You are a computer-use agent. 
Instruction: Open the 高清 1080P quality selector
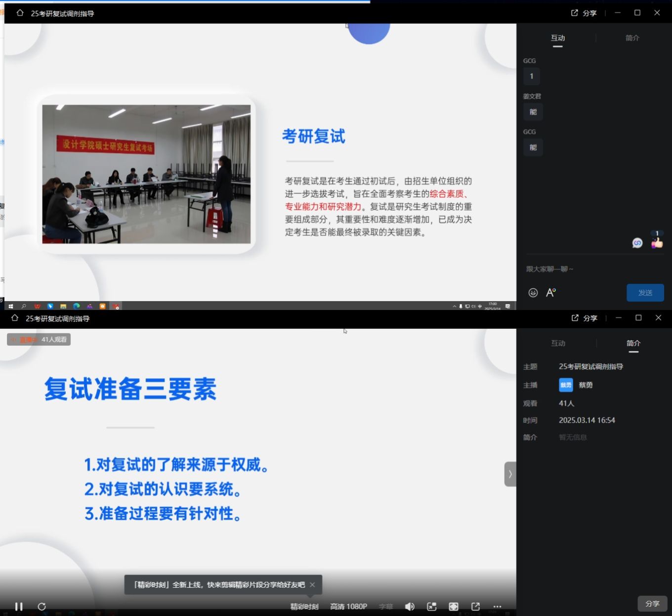(348, 607)
